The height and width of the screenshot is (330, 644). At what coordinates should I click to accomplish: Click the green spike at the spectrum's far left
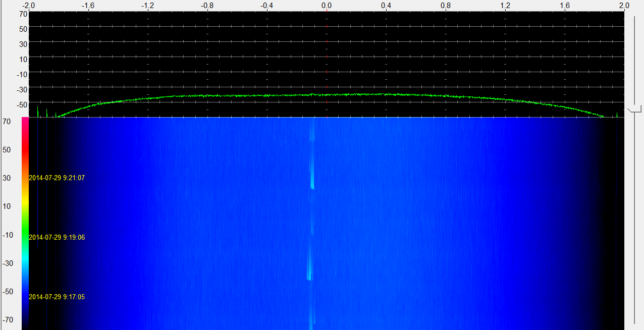point(37,111)
